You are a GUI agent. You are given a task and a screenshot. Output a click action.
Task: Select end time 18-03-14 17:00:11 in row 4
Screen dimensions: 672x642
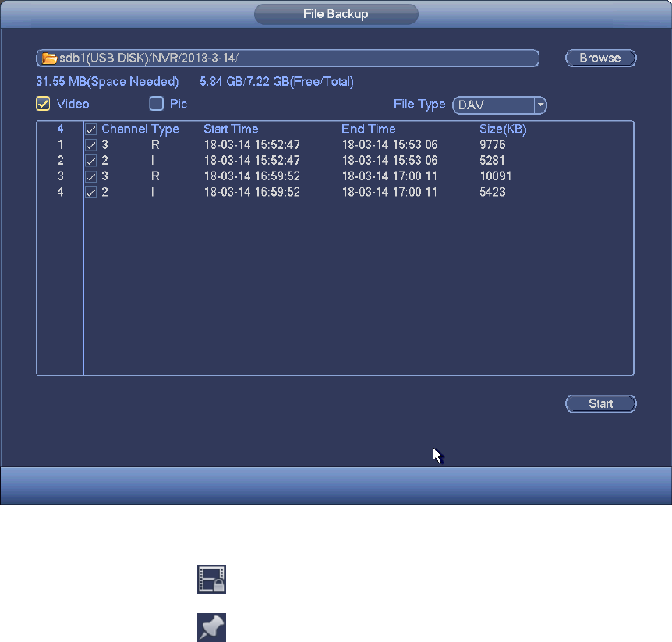pyautogui.click(x=390, y=192)
